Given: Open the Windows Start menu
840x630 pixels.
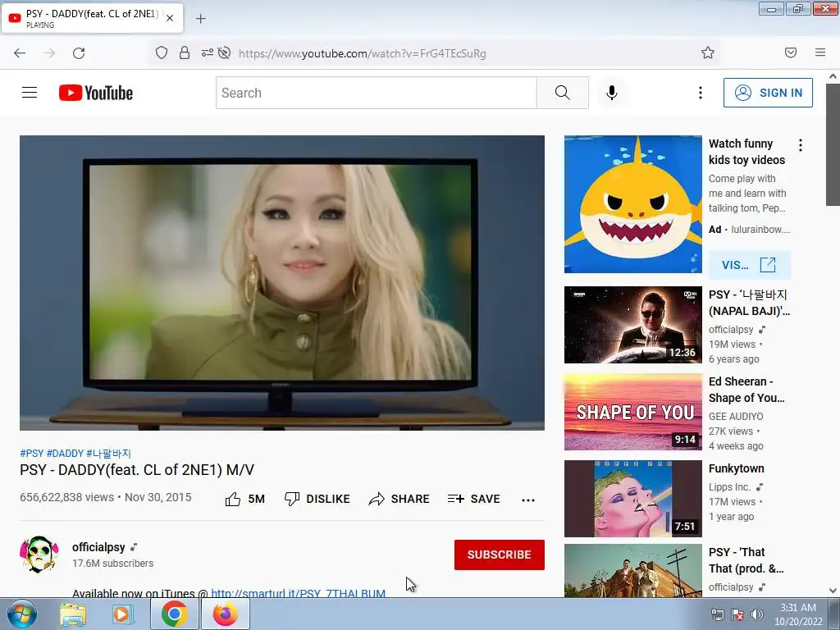Looking at the screenshot, I should [x=21, y=614].
